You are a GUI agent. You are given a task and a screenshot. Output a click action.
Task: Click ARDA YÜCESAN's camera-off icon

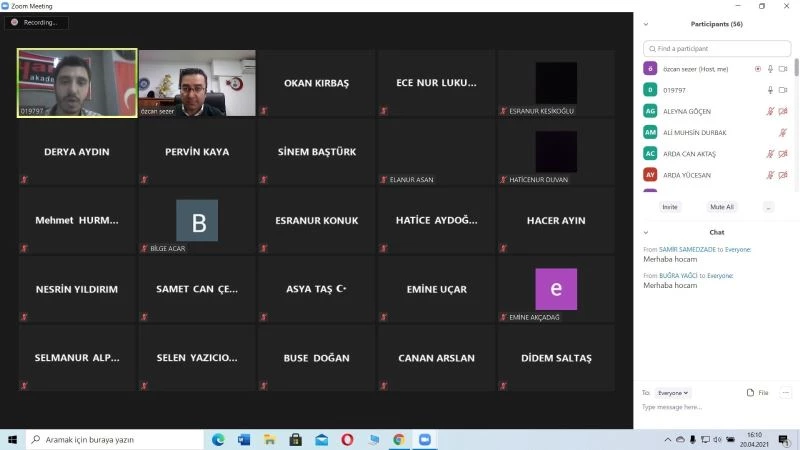[783, 174]
